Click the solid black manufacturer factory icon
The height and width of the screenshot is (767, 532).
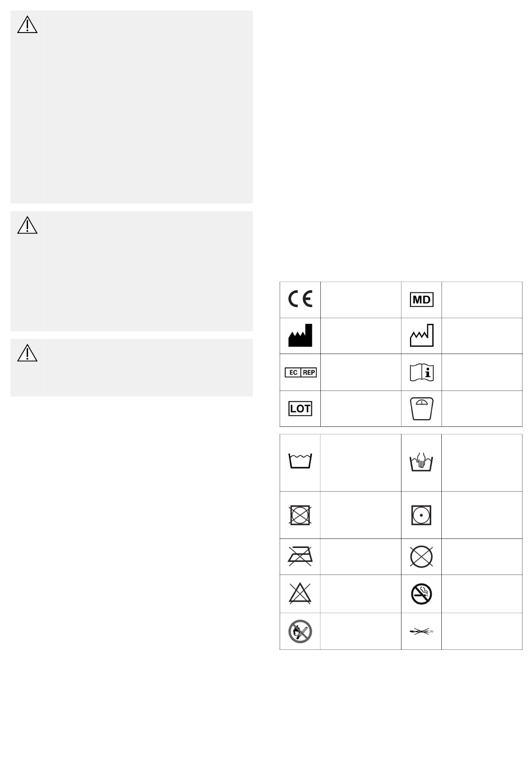click(x=300, y=336)
